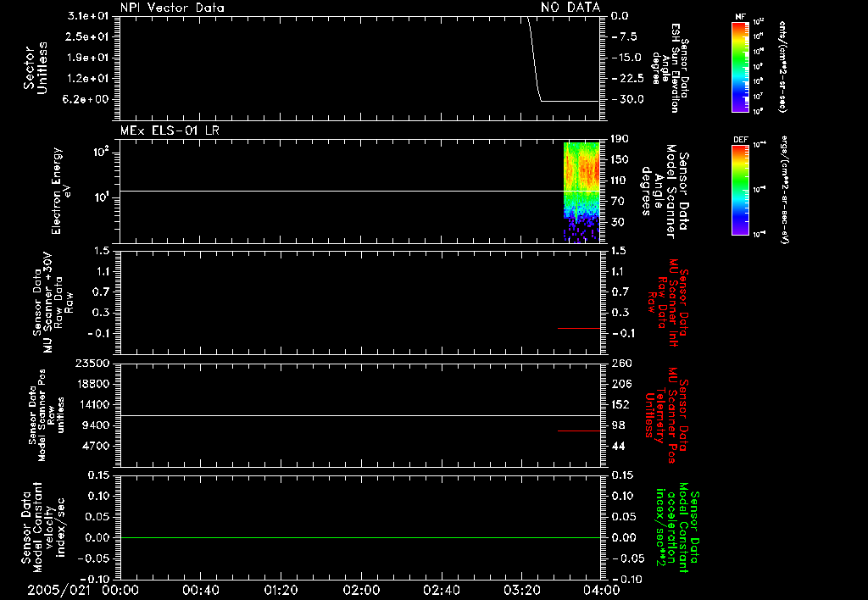Click the green zero line in velocity panel

[x=359, y=537]
